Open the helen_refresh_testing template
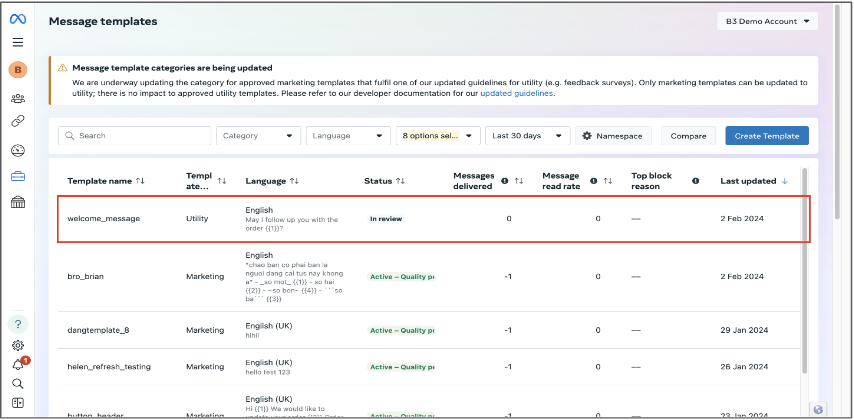854x420 pixels. 109,367
